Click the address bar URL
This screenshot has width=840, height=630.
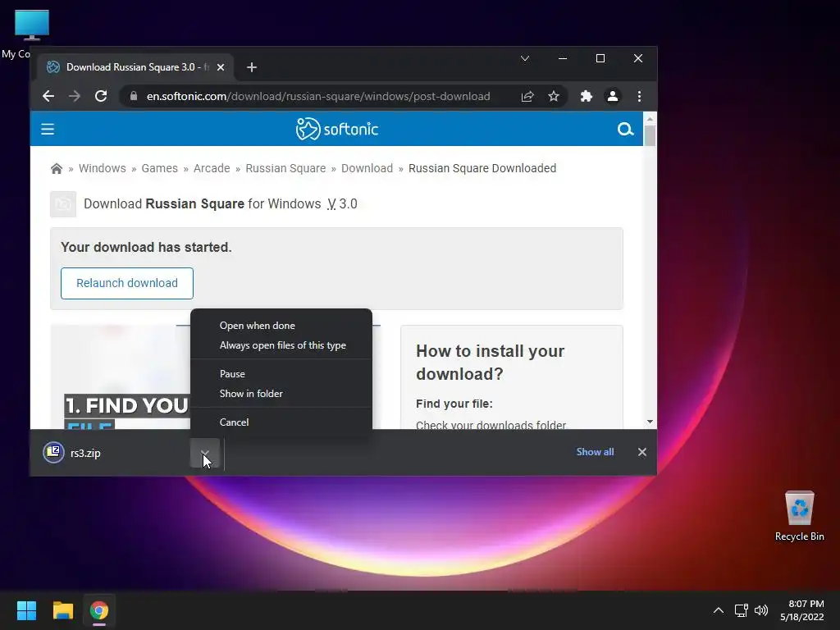[318, 97]
